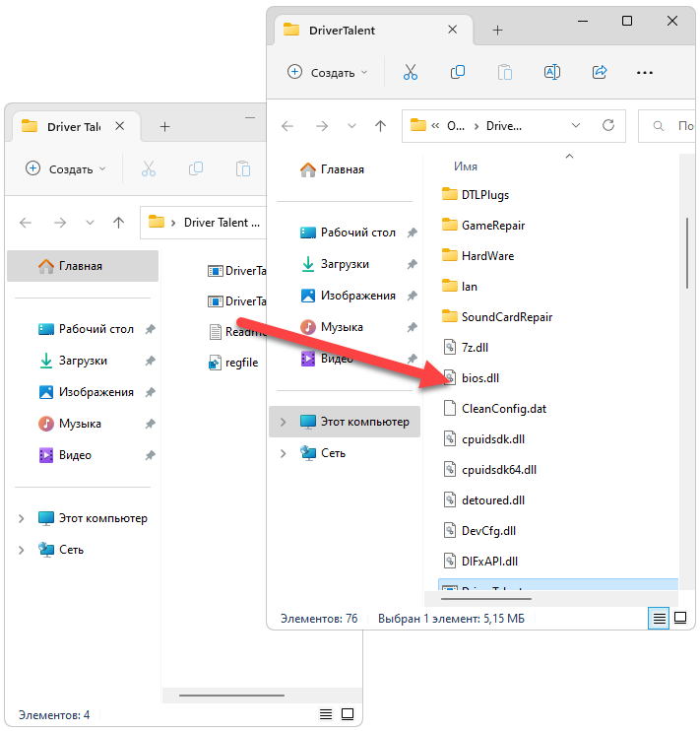The image size is (700, 731).
Task: Select the GameRepair folder
Action: [483, 226]
